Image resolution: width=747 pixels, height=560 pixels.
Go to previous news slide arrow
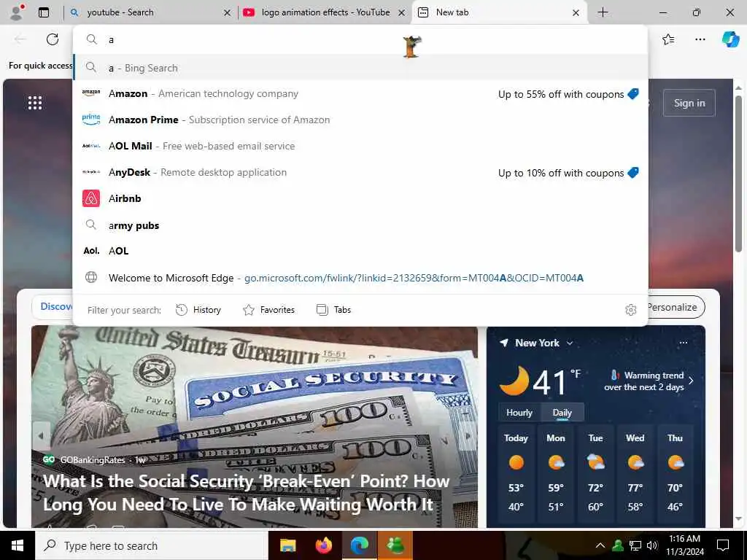click(x=41, y=436)
